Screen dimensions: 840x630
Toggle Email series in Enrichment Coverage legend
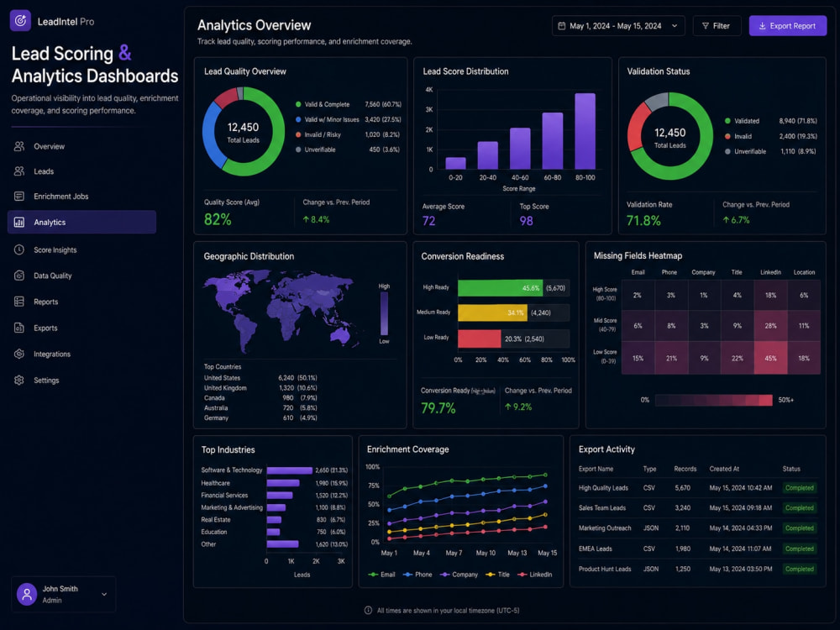coord(382,575)
